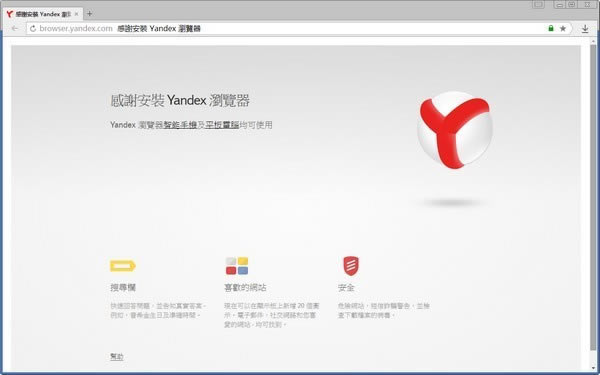Click the red shield security icon

pyautogui.click(x=351, y=266)
